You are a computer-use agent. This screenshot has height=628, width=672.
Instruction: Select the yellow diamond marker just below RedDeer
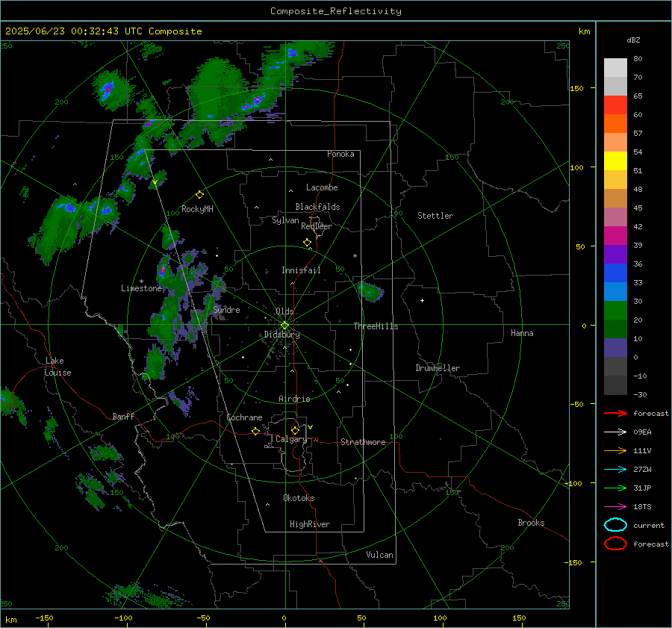point(307,243)
